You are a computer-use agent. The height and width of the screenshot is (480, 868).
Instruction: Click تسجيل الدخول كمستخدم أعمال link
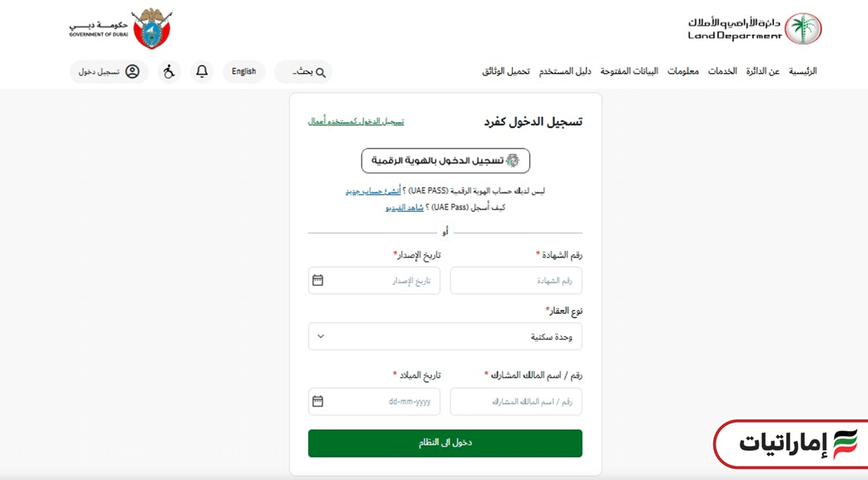pyautogui.click(x=355, y=121)
